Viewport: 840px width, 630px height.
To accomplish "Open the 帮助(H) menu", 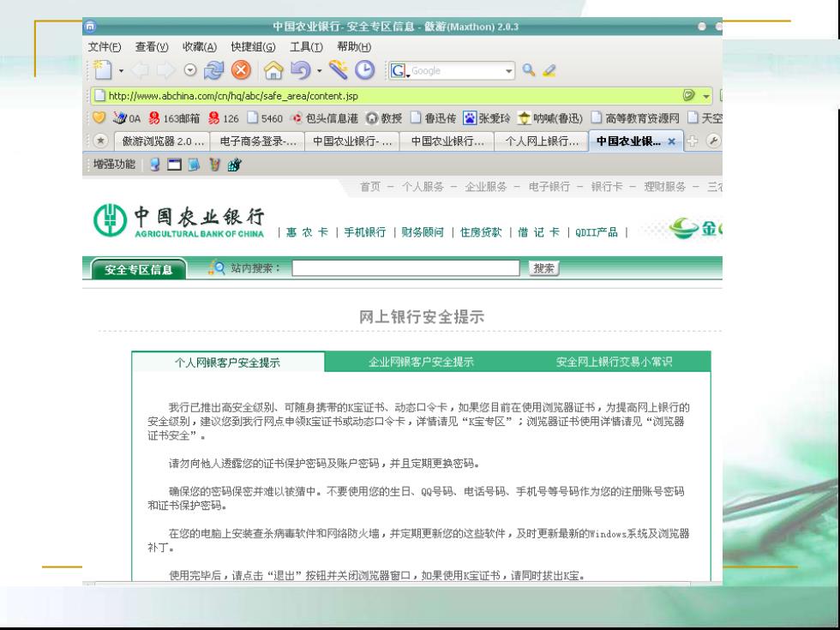I will (x=353, y=47).
